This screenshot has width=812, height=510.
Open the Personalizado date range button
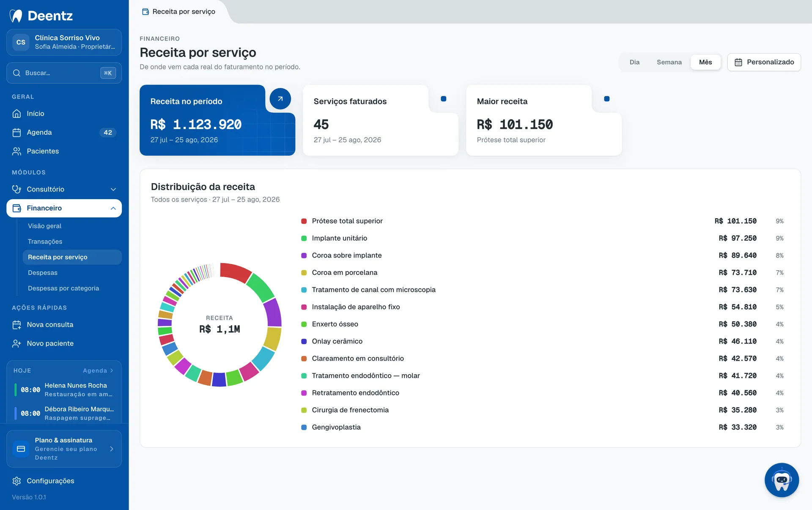[x=764, y=62]
